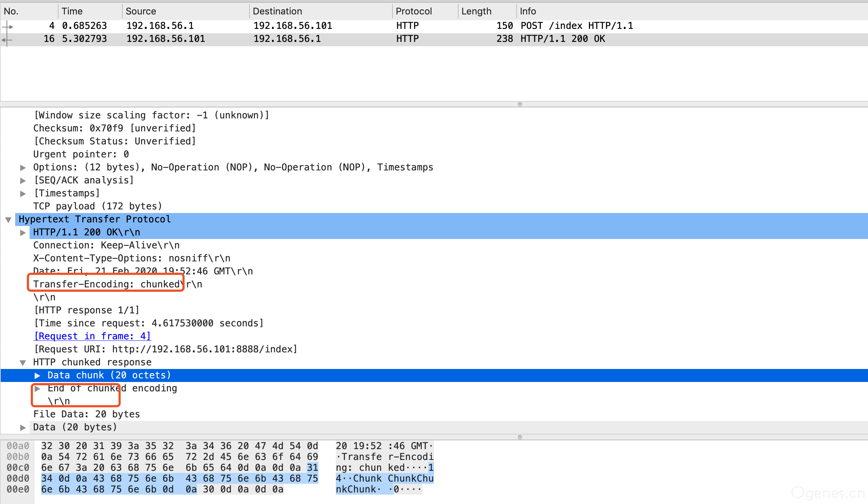Expand the HTTP/1.1 200 OK line
Viewport: 868px width, 504px height.
pos(23,233)
